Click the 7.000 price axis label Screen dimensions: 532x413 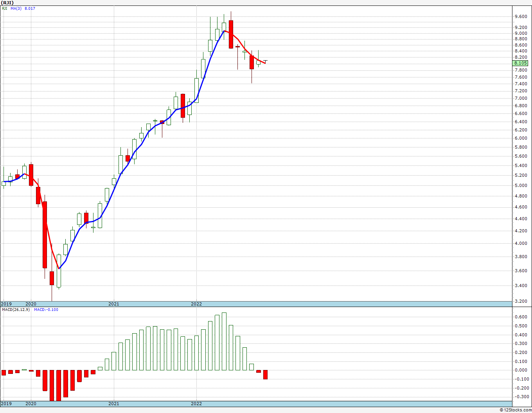[521, 98]
